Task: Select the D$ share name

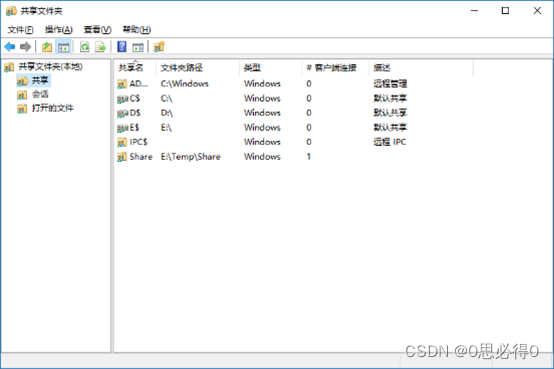Action: [135, 113]
